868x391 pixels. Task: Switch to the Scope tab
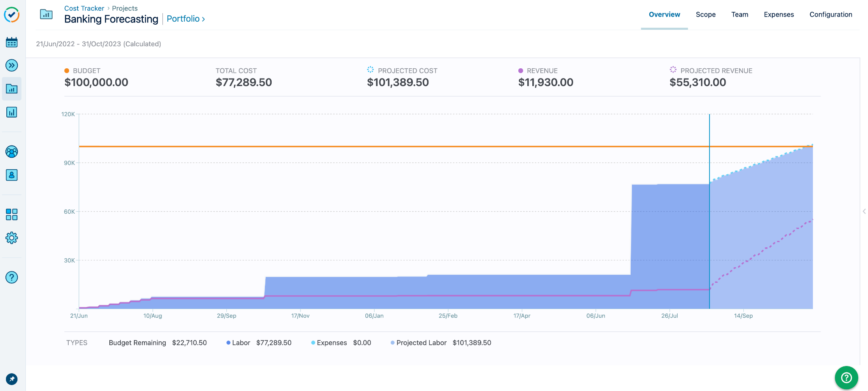coord(705,14)
